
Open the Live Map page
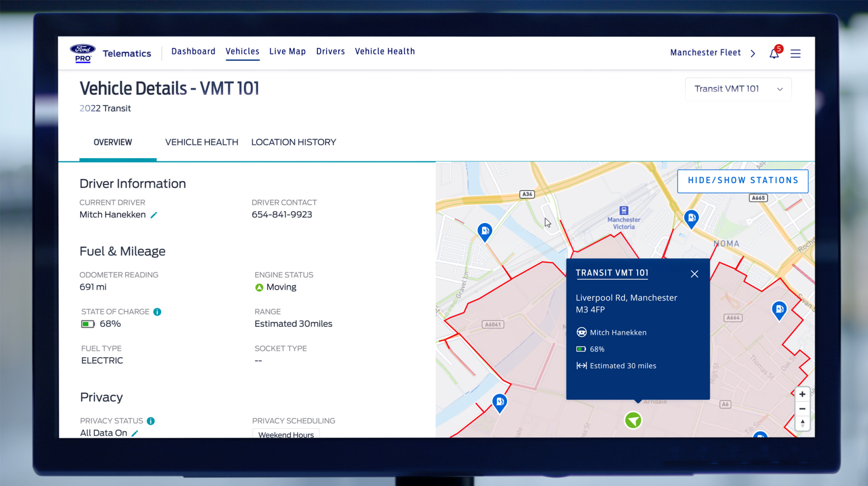tap(287, 51)
